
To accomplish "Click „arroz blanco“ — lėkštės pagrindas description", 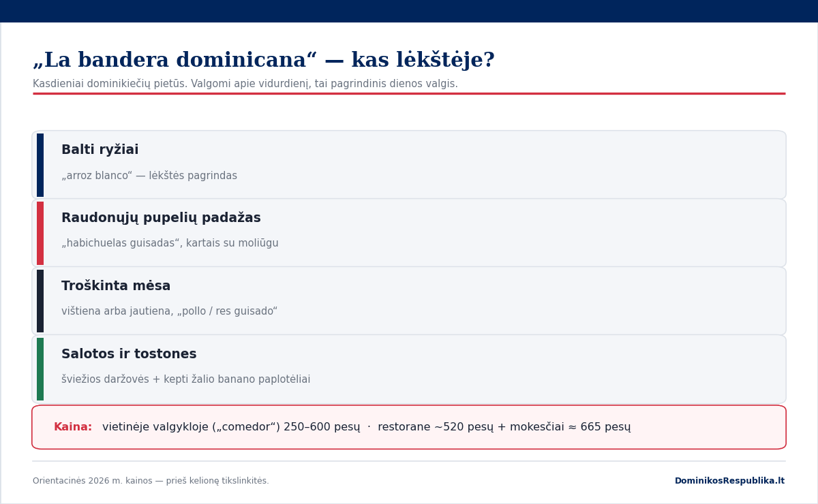I will (149, 176).
